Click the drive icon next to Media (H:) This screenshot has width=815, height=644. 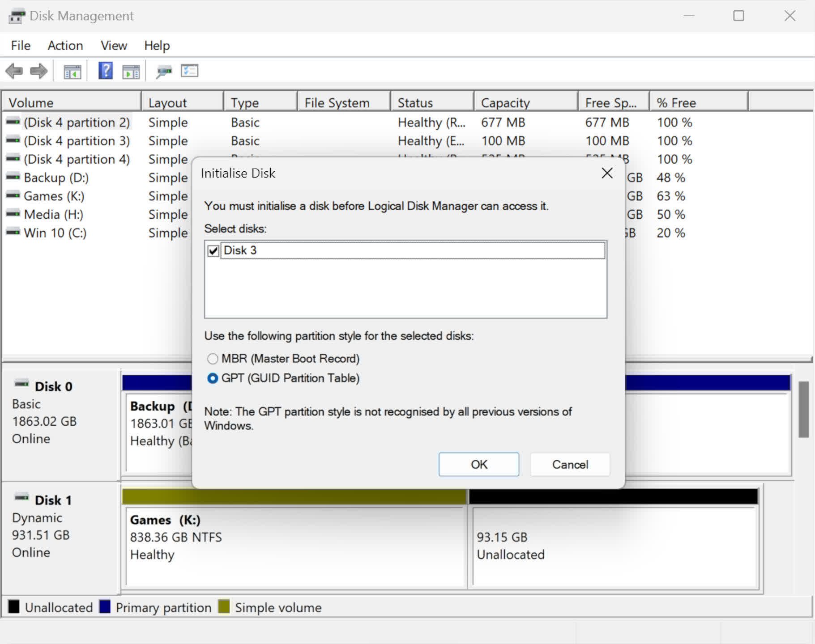[x=13, y=213]
